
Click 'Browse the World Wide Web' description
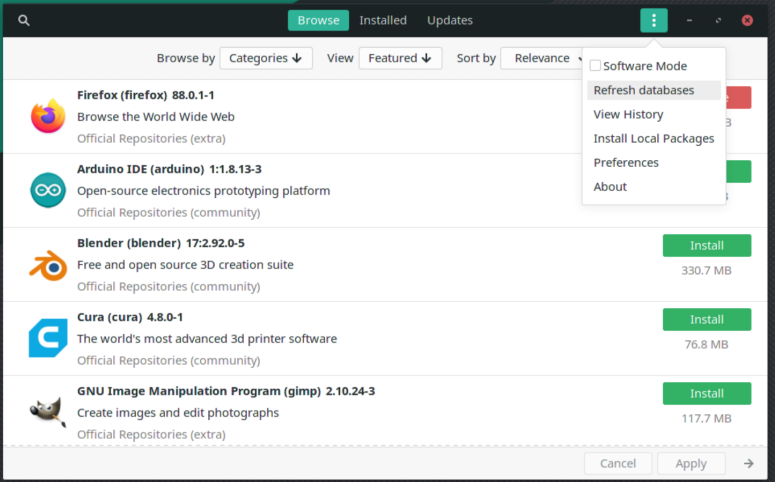pos(155,117)
